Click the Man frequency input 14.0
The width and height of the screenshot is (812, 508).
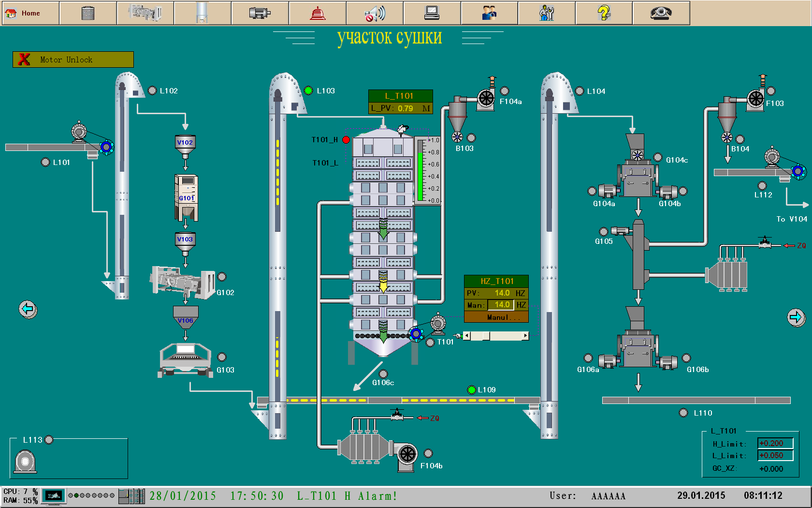(x=501, y=305)
